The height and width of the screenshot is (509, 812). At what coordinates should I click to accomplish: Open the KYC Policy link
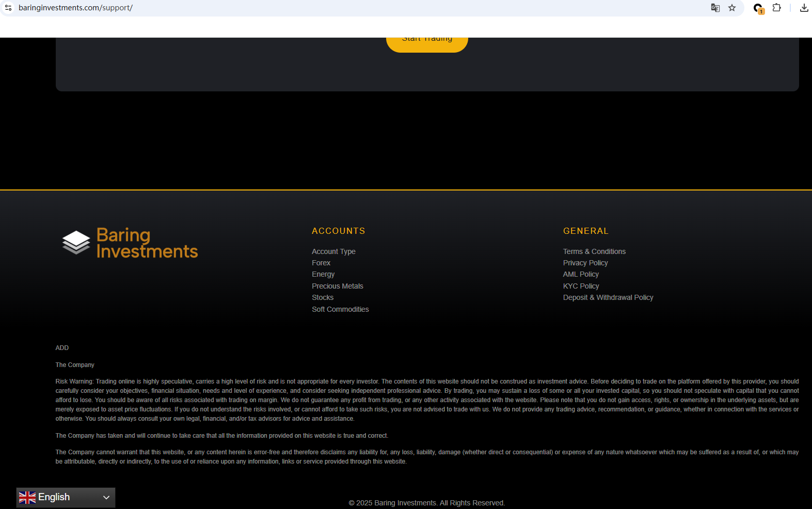pyautogui.click(x=581, y=286)
